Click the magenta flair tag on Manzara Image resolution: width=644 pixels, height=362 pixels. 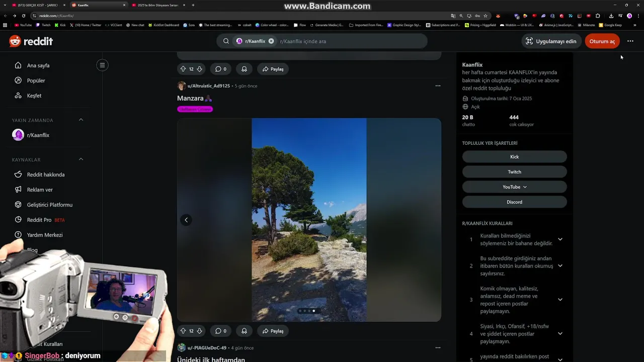pos(195,109)
